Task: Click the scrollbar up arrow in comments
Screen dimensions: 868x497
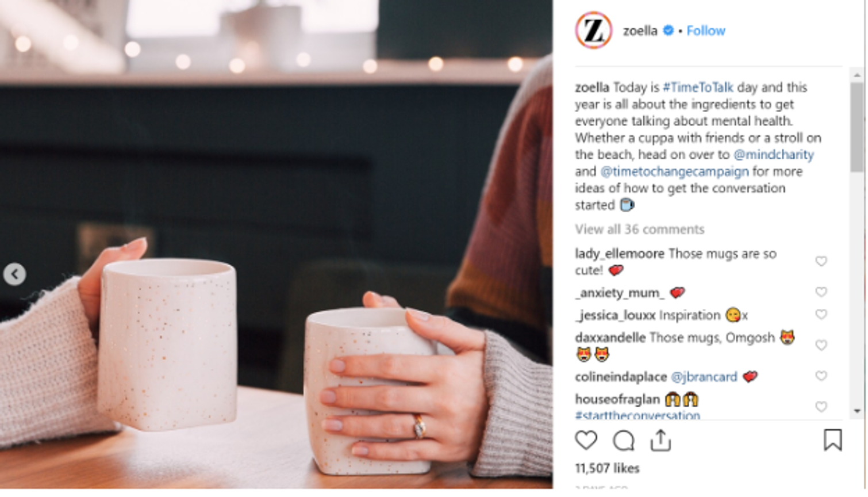Action: click(x=857, y=75)
